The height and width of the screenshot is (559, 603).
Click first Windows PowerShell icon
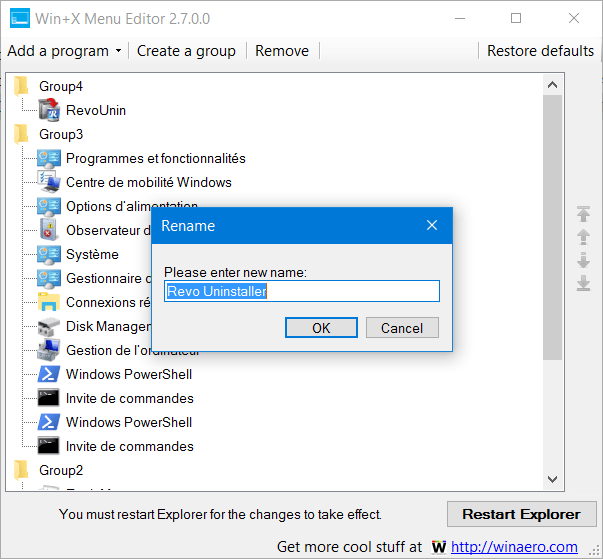pos(49,374)
